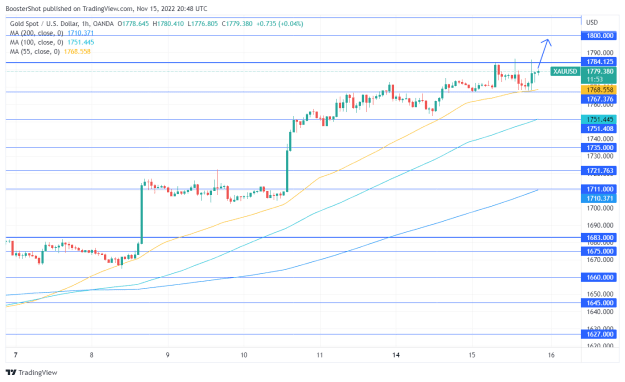Click the change value +0.735 (+0.04%)
This screenshot has width=625, height=382.
[279, 24]
